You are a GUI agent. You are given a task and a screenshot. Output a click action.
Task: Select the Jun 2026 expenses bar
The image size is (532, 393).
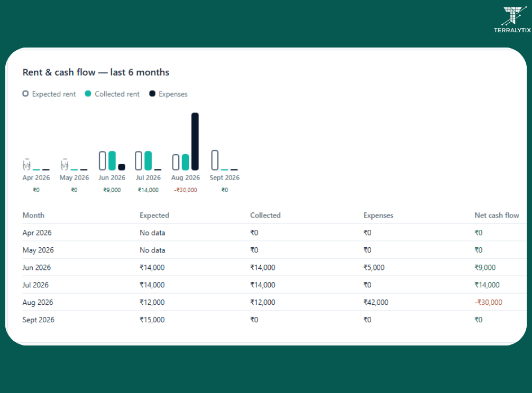[x=122, y=167]
